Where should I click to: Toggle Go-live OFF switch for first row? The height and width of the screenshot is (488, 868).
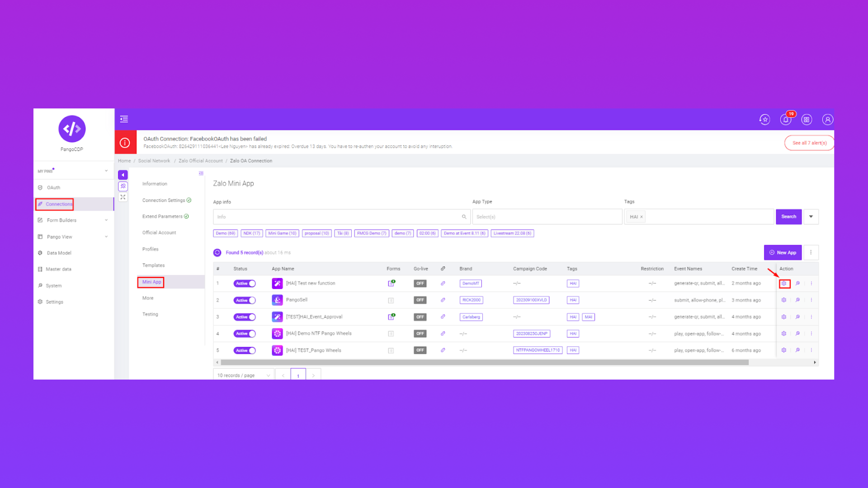click(x=420, y=284)
